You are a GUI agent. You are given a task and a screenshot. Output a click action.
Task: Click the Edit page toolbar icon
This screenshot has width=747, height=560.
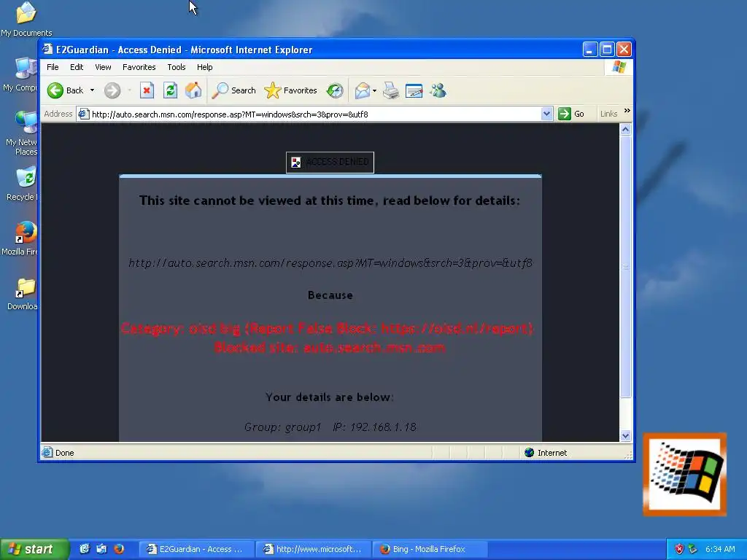(414, 90)
